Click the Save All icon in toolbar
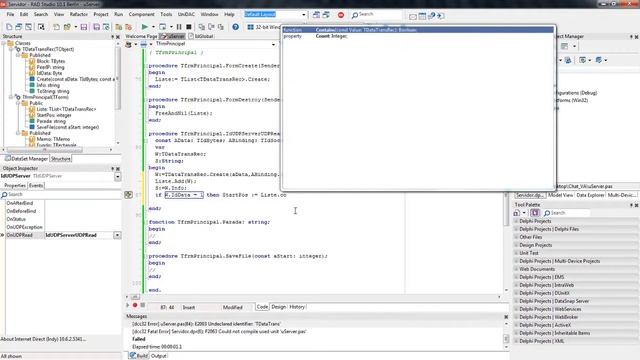The image size is (640, 360). coord(96,27)
